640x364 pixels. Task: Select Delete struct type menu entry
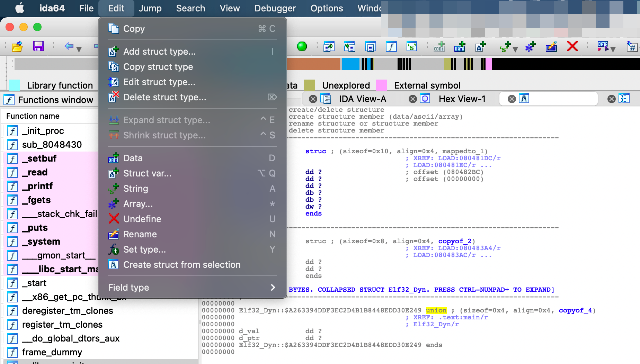point(192,97)
